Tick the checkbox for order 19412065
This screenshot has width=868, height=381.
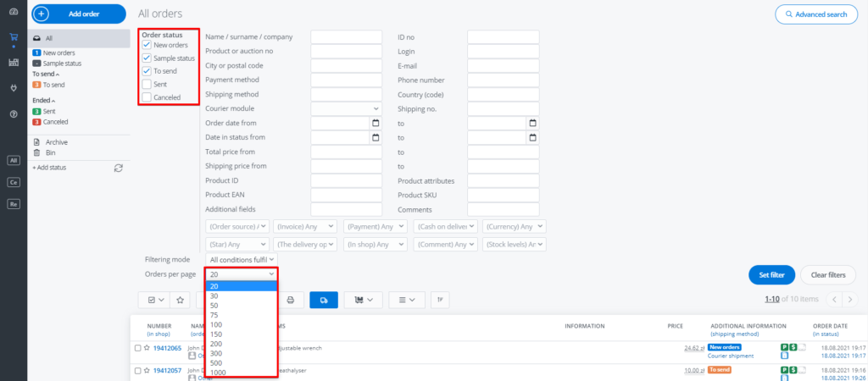[138, 348]
